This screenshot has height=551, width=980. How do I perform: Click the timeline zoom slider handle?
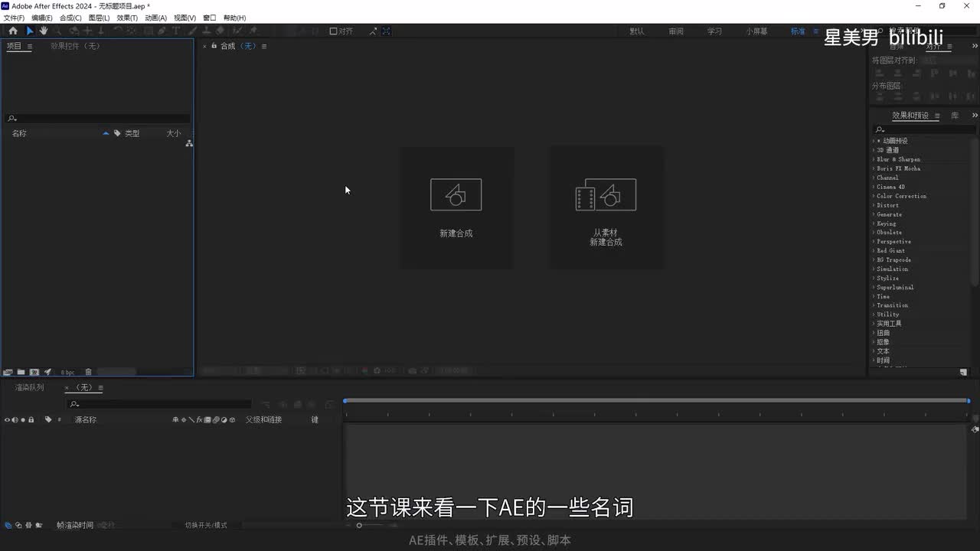coord(359,525)
